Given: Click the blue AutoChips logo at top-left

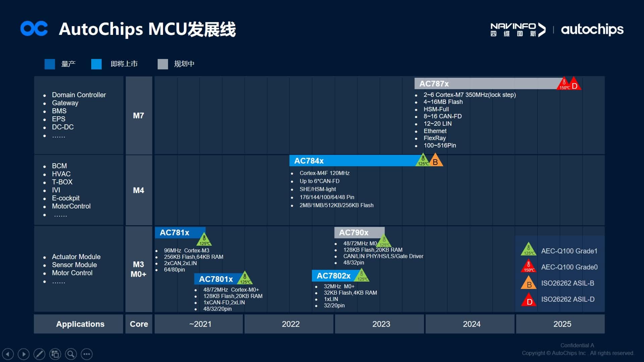Looking at the screenshot, I should pyautogui.click(x=34, y=28).
